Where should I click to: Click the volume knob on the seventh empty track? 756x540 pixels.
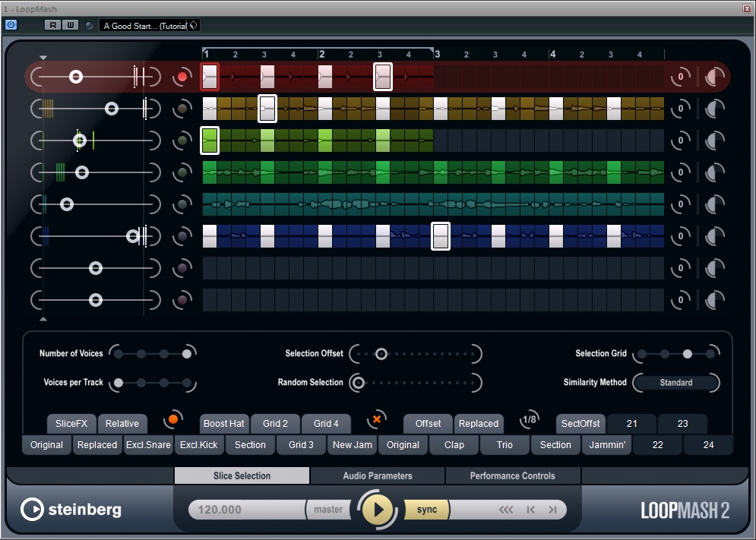point(714,268)
